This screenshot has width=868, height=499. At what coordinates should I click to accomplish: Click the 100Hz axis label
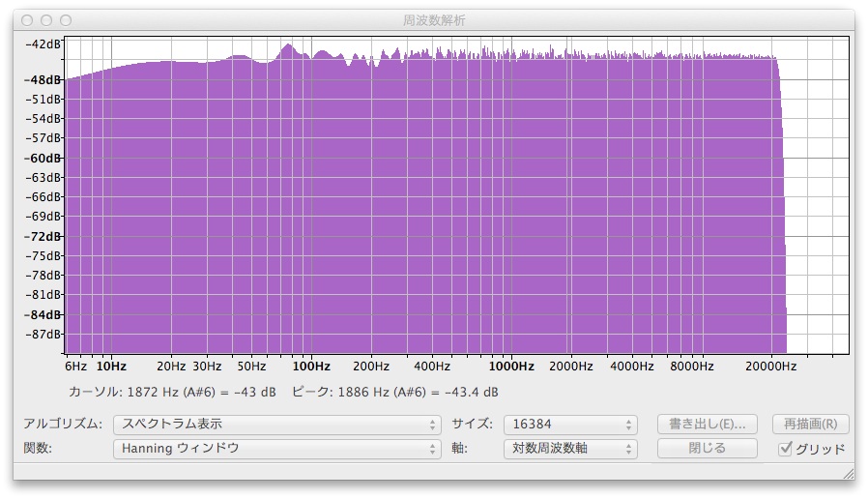[x=311, y=367]
